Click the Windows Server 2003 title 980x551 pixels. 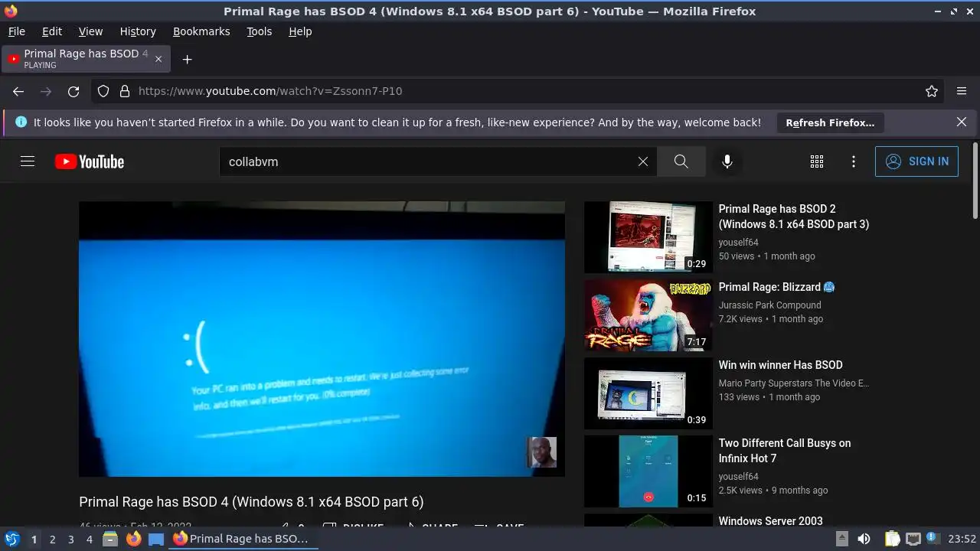[770, 520]
